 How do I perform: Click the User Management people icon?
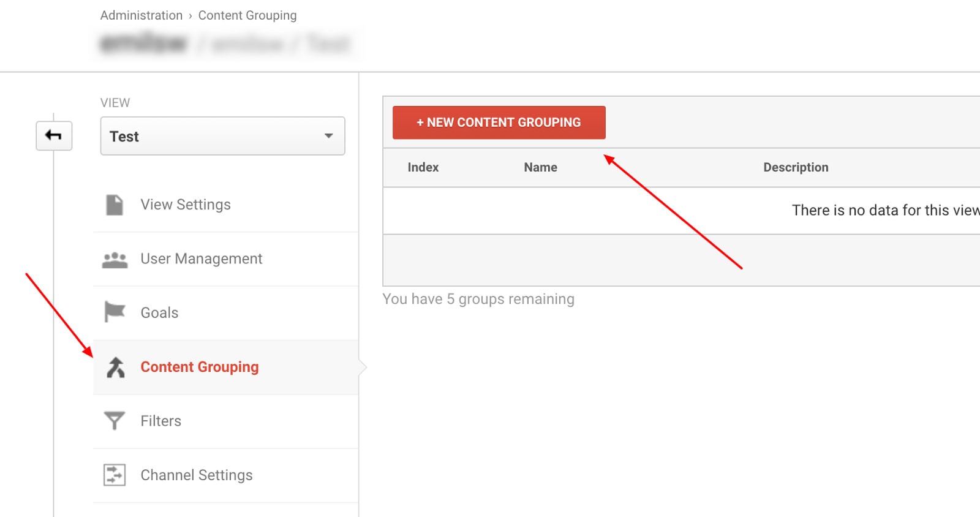click(x=115, y=260)
